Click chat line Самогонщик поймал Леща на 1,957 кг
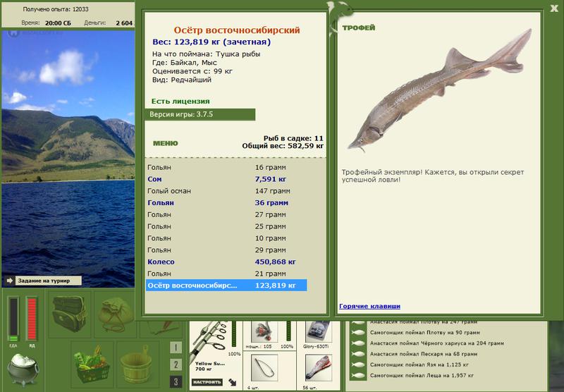Viewport: 564px width, 392px height. tap(422, 376)
